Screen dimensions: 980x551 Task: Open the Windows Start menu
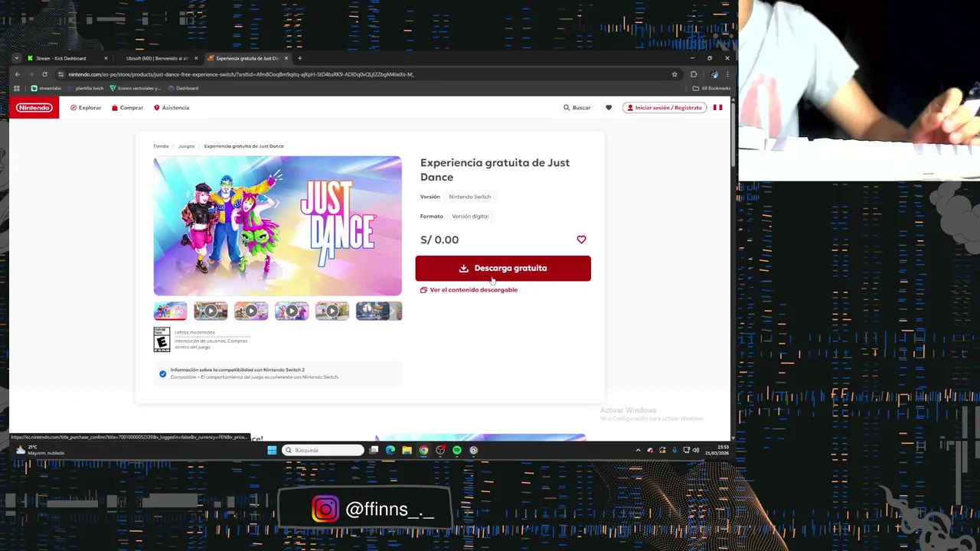272,450
